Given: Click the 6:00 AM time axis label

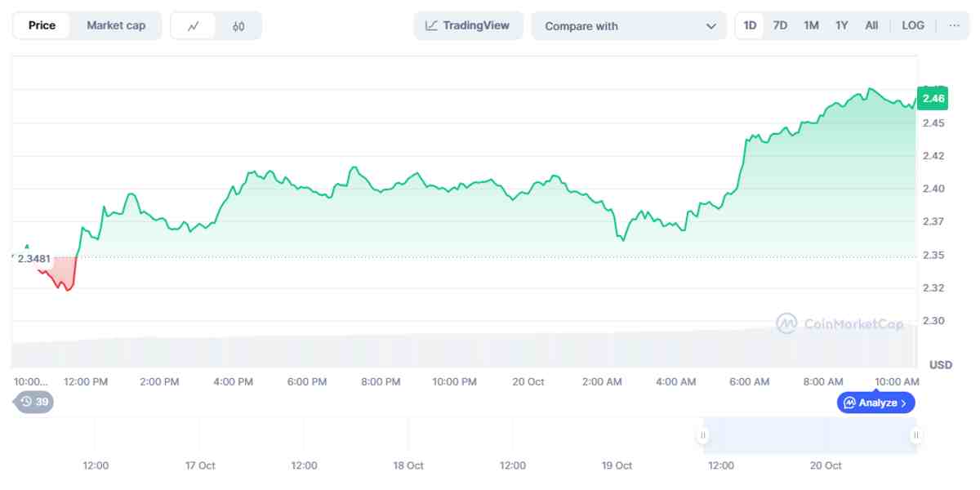Looking at the screenshot, I should pos(750,382).
